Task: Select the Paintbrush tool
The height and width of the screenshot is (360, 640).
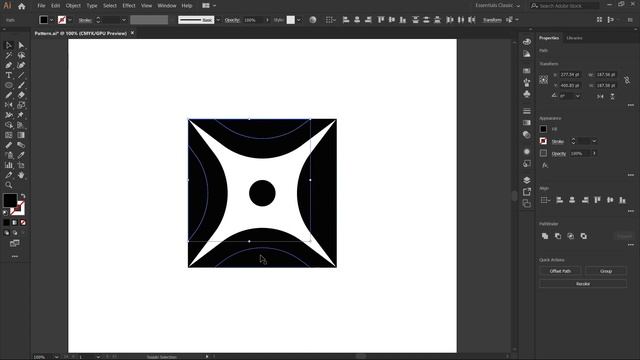Action: [x=21, y=85]
